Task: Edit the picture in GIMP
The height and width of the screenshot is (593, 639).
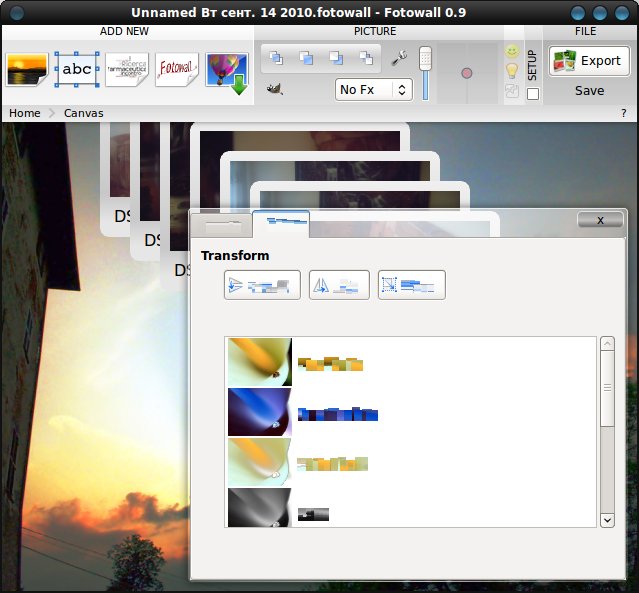Action: pyautogui.click(x=275, y=89)
